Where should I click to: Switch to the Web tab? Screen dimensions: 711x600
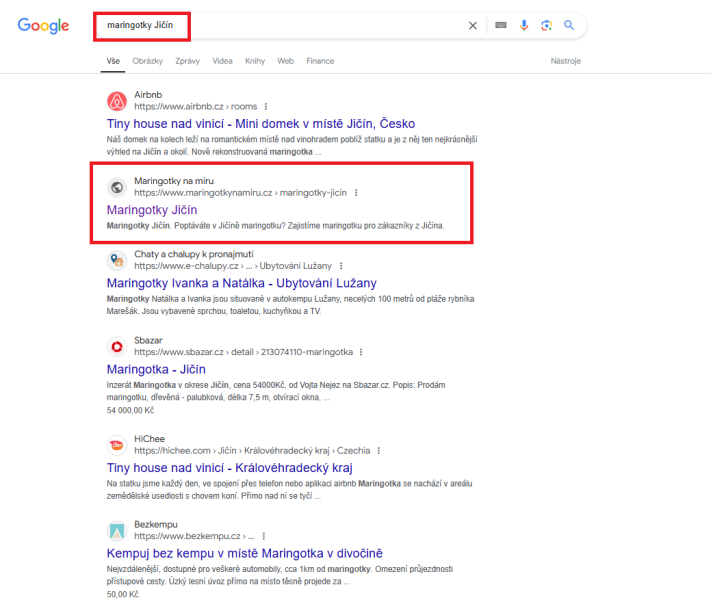tap(286, 61)
